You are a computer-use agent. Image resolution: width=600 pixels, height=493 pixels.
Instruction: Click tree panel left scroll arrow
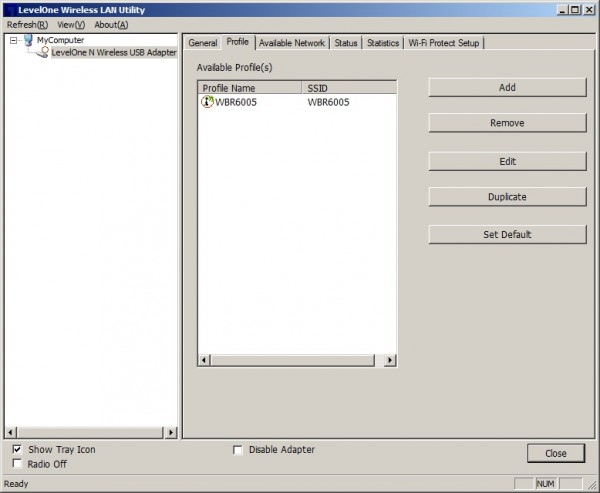coord(10,433)
